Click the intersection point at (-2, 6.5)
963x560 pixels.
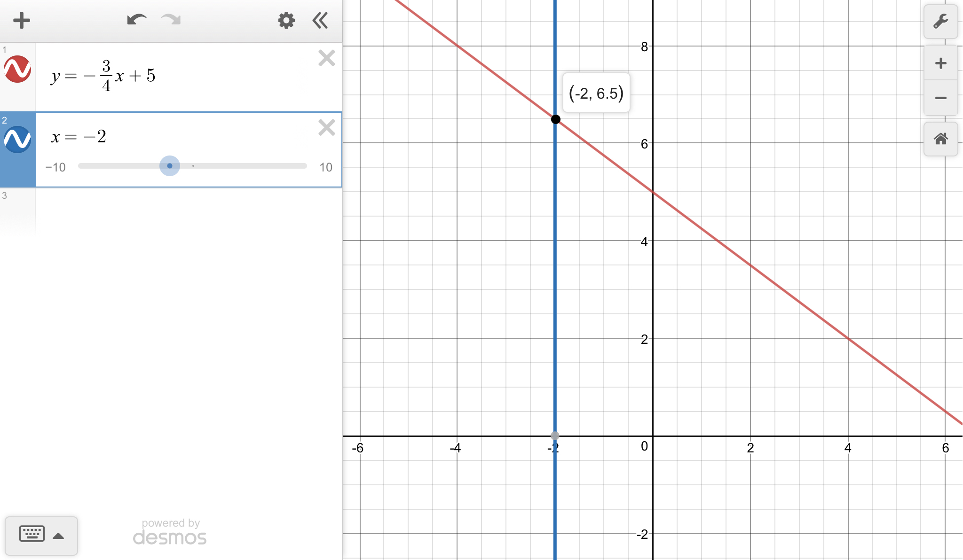[x=555, y=119]
